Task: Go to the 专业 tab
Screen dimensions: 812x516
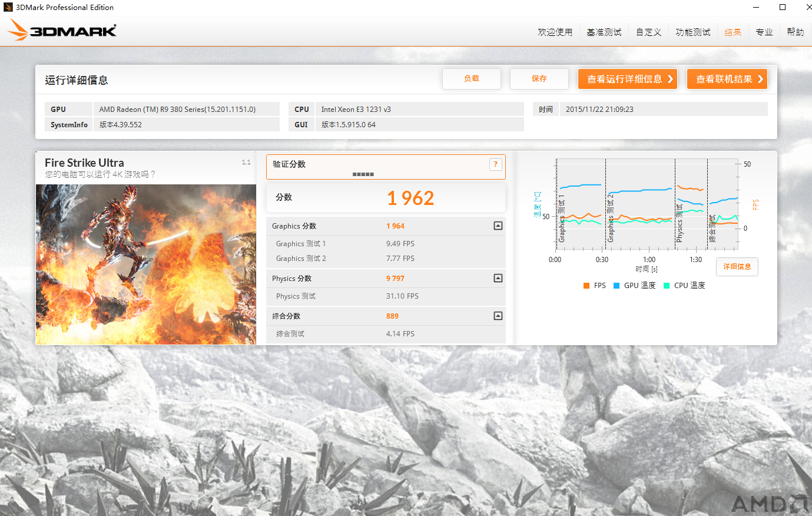Action: click(764, 32)
